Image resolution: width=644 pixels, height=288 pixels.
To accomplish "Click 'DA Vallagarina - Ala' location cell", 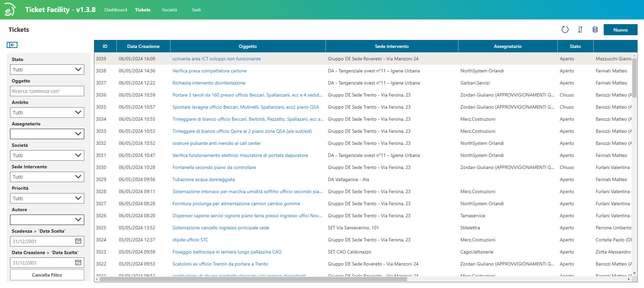I will tap(348, 179).
